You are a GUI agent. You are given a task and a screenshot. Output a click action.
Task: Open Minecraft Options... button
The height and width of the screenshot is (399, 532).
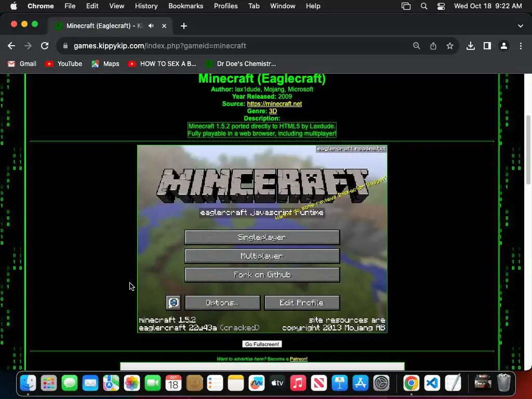pyautogui.click(x=222, y=303)
